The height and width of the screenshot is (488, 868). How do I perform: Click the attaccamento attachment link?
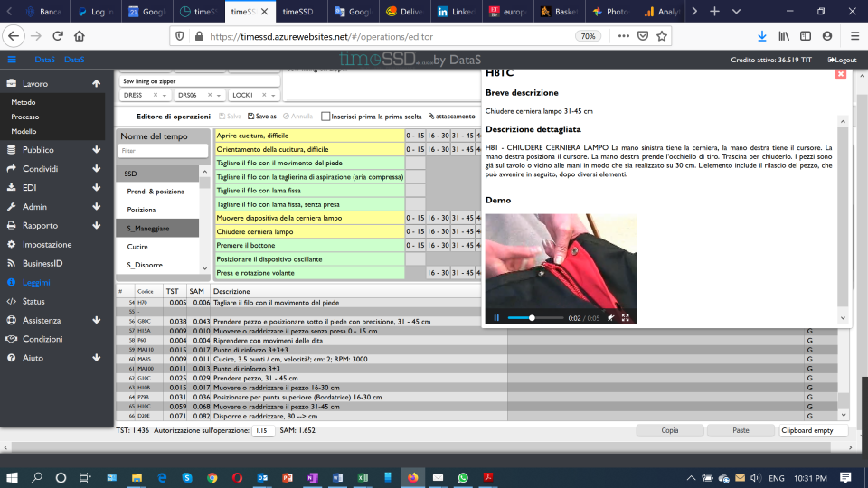tap(452, 117)
